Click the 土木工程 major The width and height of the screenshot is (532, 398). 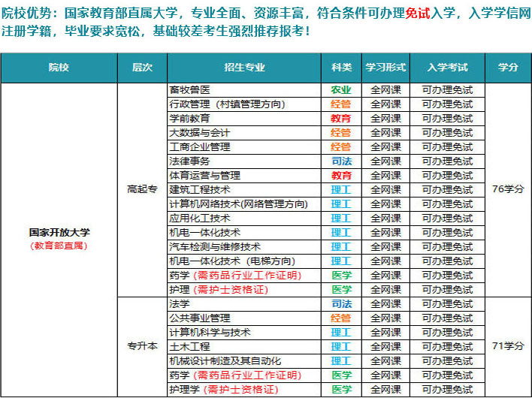pos(189,346)
